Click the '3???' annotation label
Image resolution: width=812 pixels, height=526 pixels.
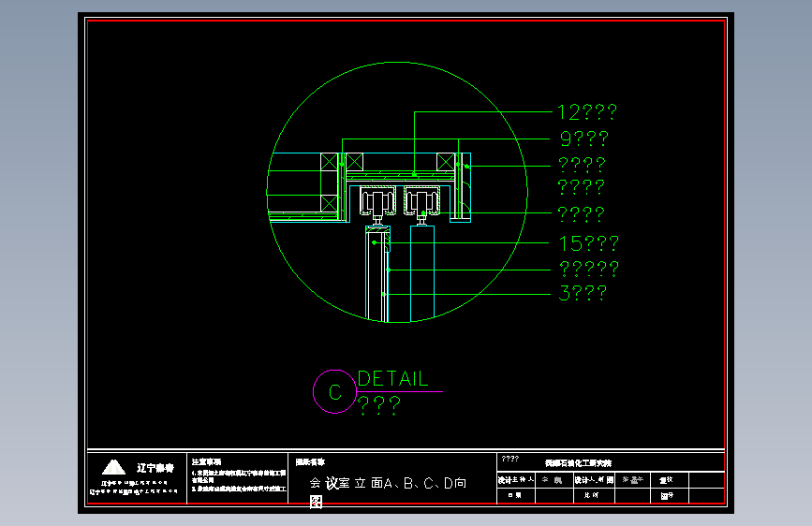583,293
